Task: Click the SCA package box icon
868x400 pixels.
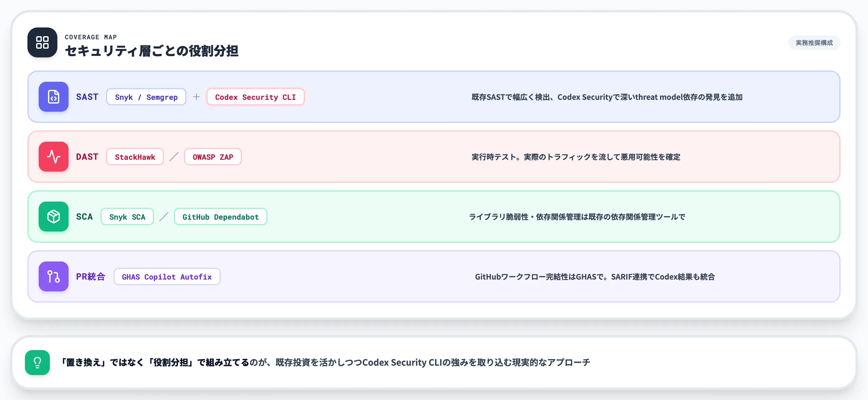Action: pyautogui.click(x=54, y=217)
